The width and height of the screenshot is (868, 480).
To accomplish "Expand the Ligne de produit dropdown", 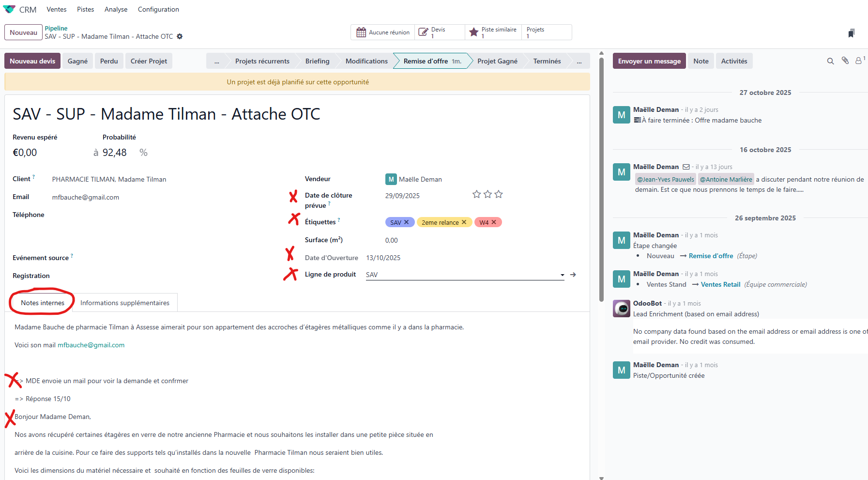I will click(562, 275).
